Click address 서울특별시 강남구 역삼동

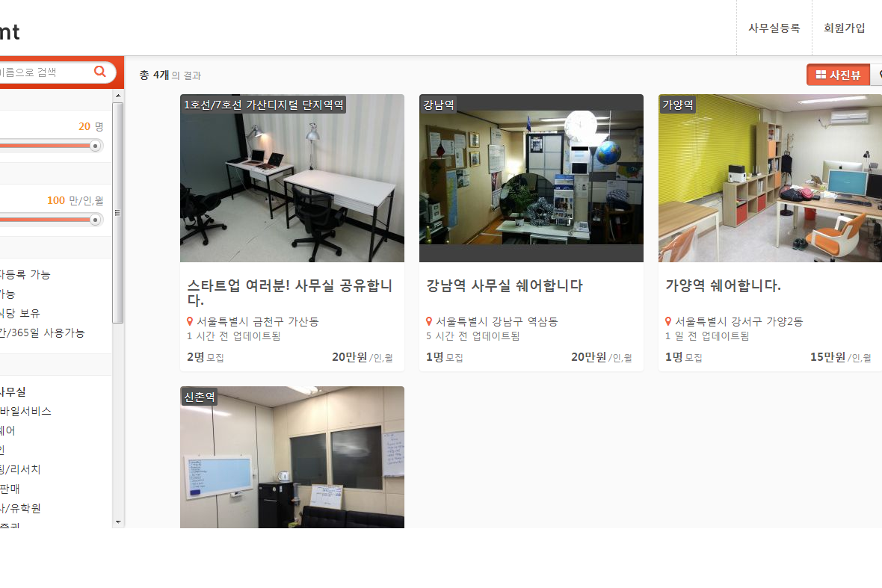click(x=497, y=321)
